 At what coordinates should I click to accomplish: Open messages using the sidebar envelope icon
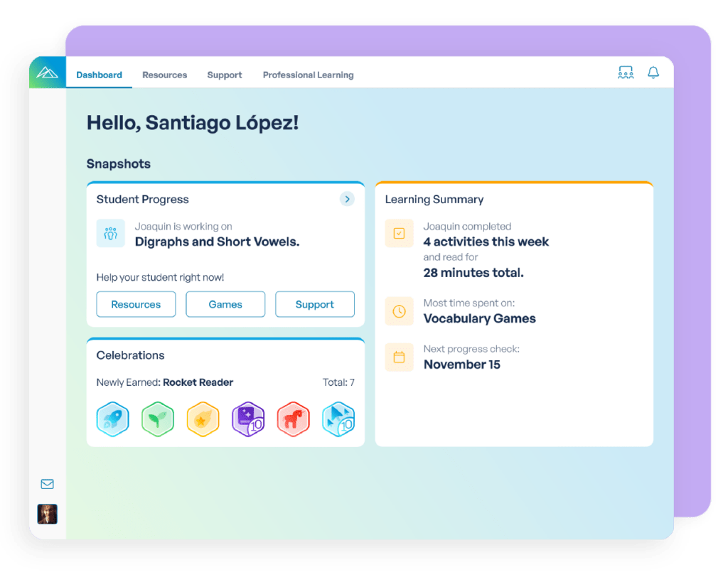[47, 484]
